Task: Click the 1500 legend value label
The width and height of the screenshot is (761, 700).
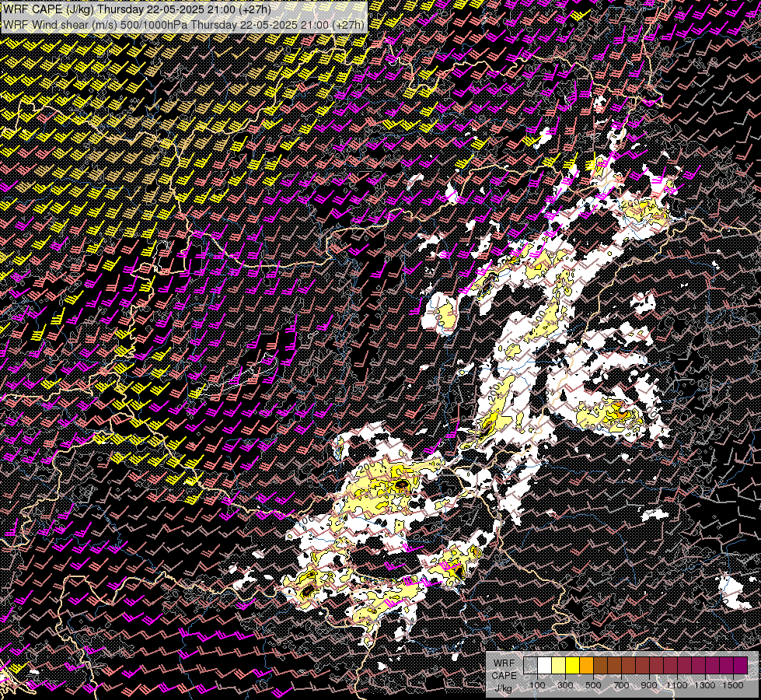Action: (733, 685)
